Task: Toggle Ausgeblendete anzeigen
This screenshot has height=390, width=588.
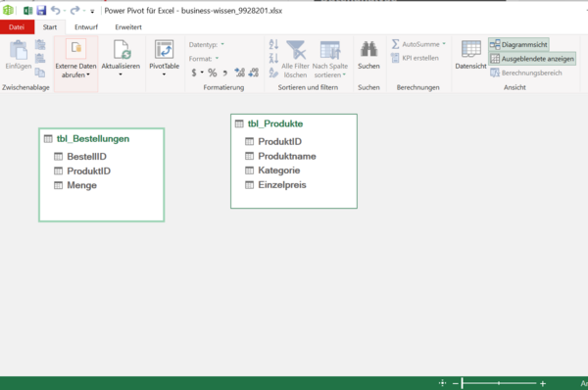Action: click(532, 59)
